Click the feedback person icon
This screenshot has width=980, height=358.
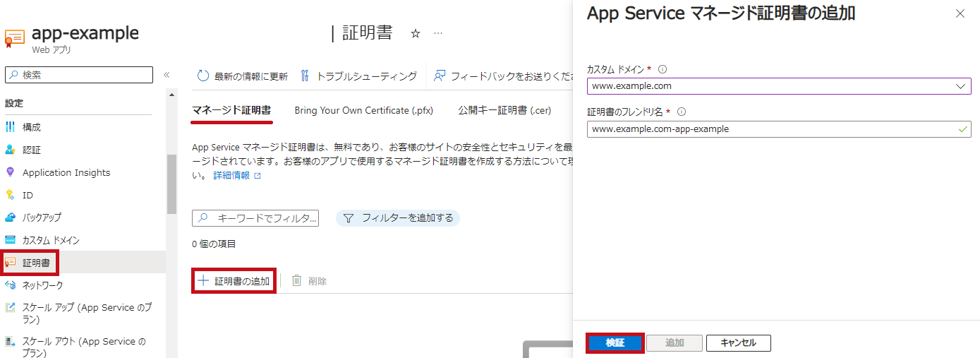pos(440,76)
